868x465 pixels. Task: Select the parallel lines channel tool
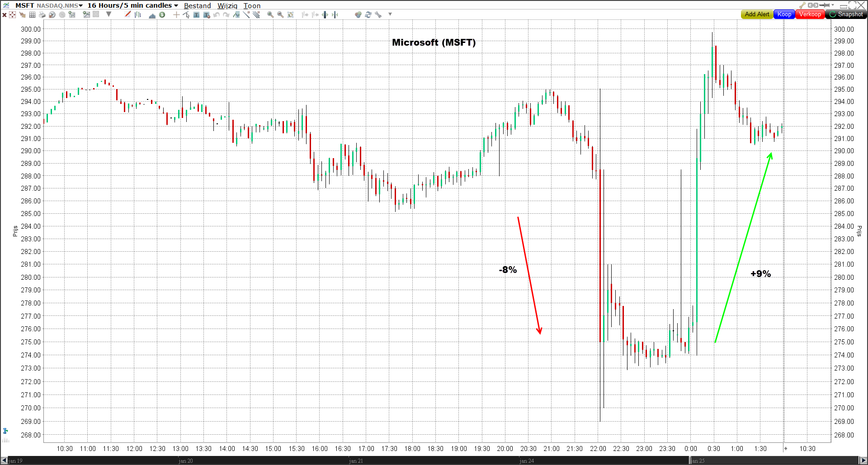point(256,14)
